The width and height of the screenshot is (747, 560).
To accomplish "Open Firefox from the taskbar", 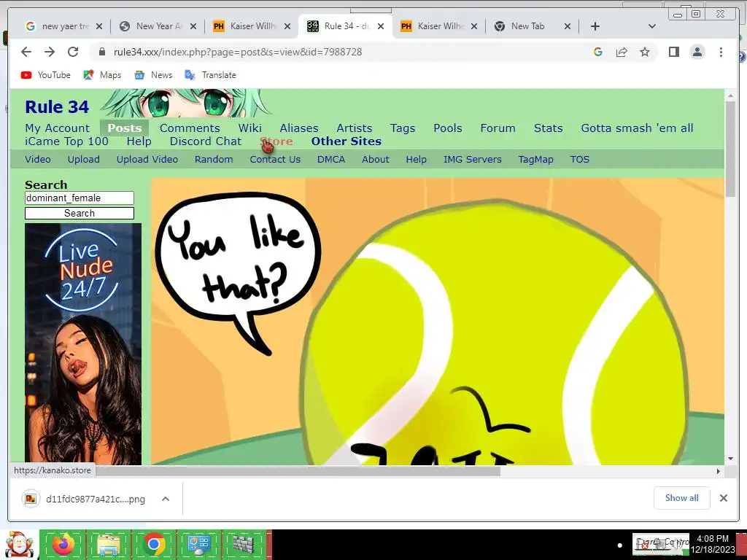I will coord(63,544).
